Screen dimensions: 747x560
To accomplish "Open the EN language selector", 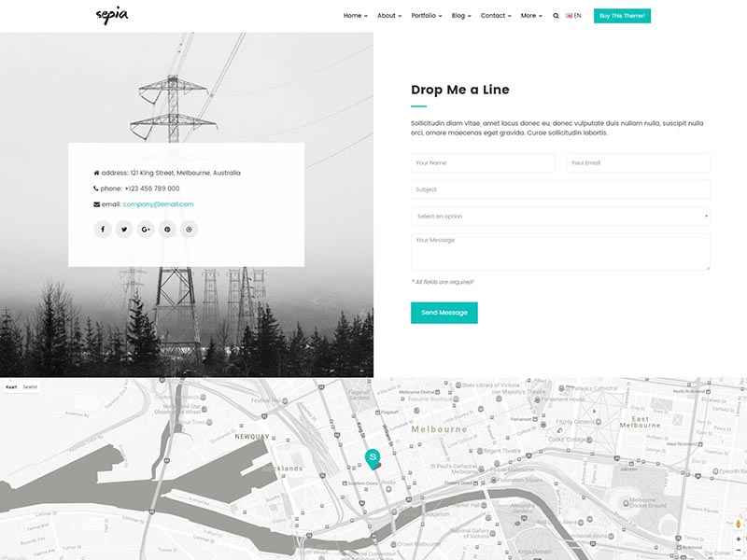I will click(573, 16).
